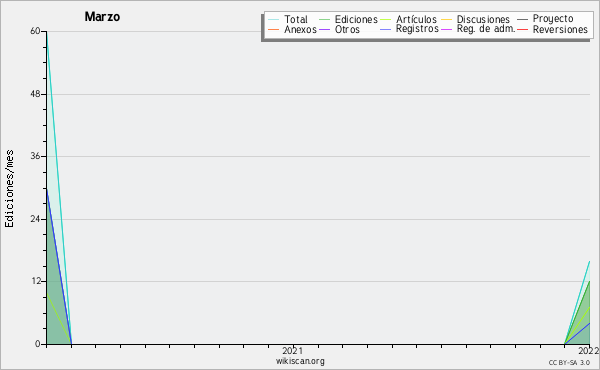The image size is (600, 370).
Task: Click the Proyecto legend label
Action: [x=553, y=19]
